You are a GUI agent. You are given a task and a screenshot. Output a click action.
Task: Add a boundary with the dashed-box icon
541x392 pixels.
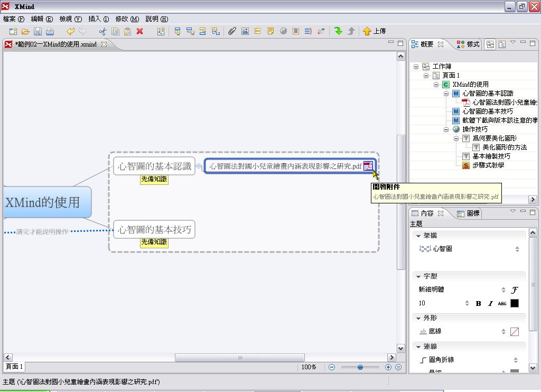tap(296, 31)
